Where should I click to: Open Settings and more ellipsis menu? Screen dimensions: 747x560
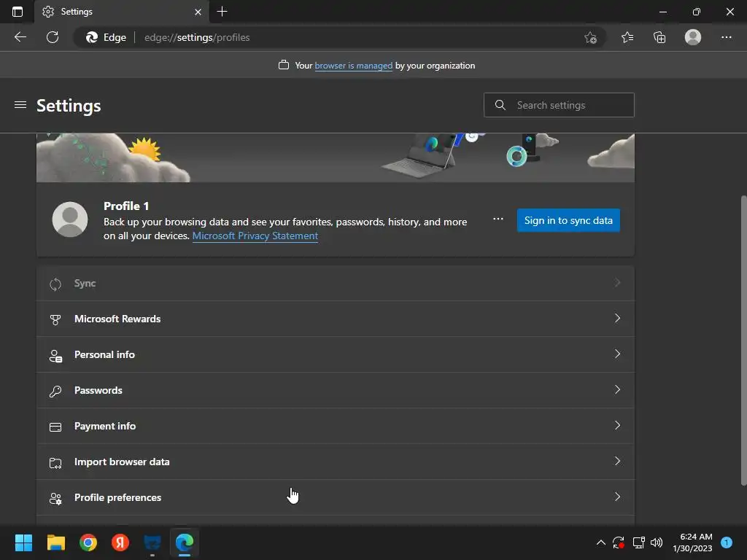click(x=726, y=37)
